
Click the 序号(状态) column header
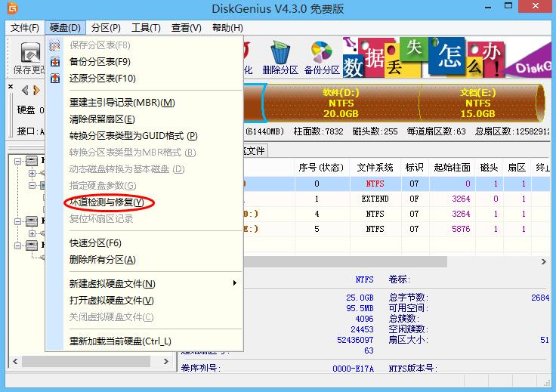click(x=321, y=167)
